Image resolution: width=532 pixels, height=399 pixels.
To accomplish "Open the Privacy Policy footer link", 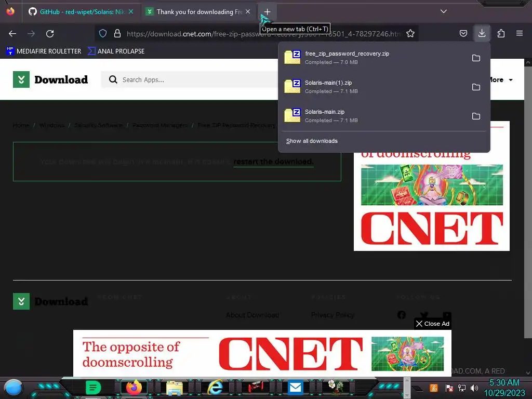I will point(332,315).
